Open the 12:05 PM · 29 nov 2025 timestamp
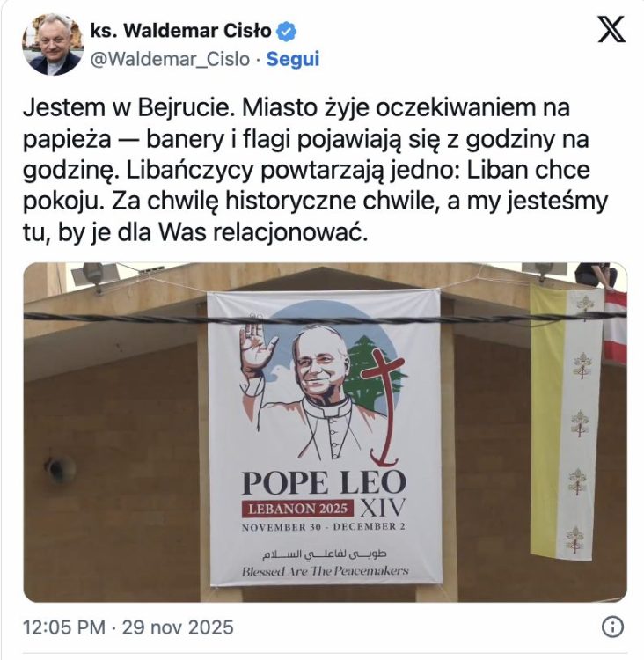The width and height of the screenshot is (644, 660). point(128,627)
